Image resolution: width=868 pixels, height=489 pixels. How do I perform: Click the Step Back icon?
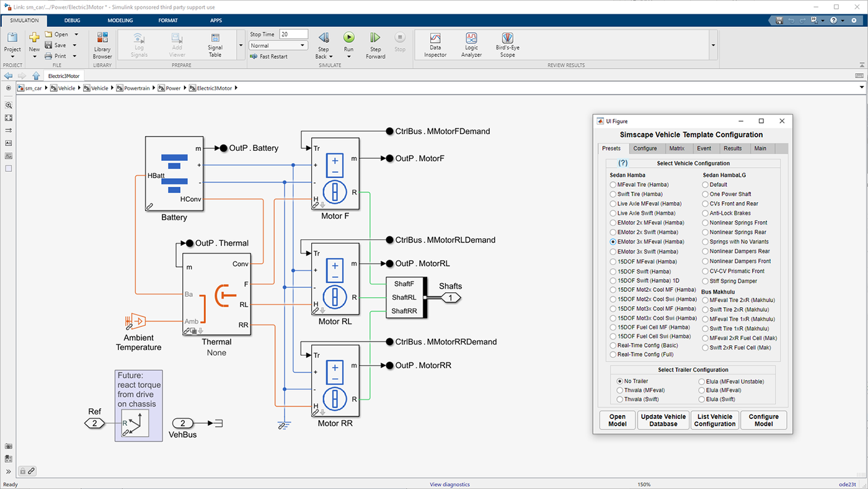pos(323,38)
